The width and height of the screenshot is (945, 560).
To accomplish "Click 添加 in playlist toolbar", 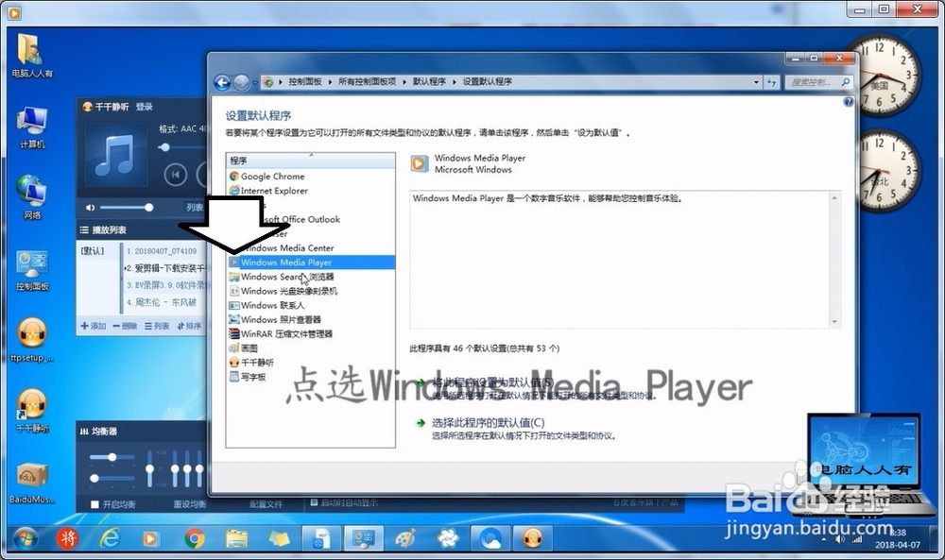I will 94,326.
